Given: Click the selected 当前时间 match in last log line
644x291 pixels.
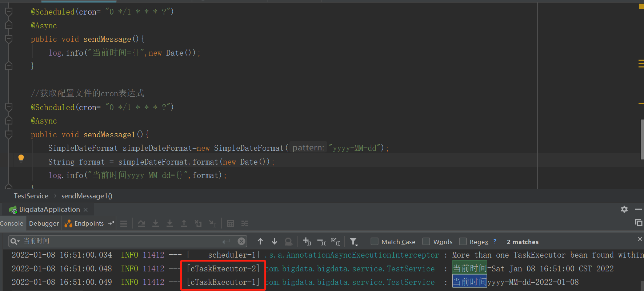Looking at the screenshot, I should click(x=469, y=282).
